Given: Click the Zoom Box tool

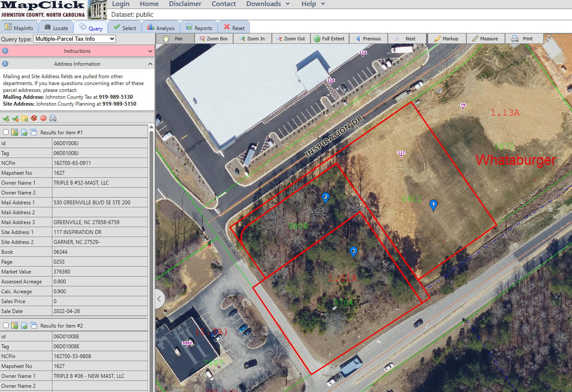Looking at the screenshot, I should (213, 39).
